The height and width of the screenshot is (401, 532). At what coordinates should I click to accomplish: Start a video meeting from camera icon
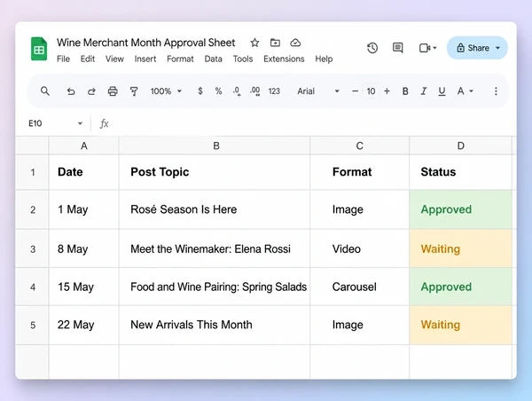(425, 48)
